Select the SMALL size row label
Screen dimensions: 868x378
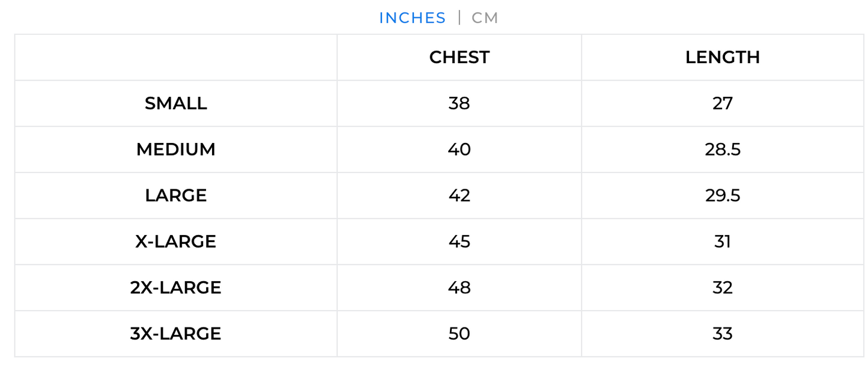176,103
